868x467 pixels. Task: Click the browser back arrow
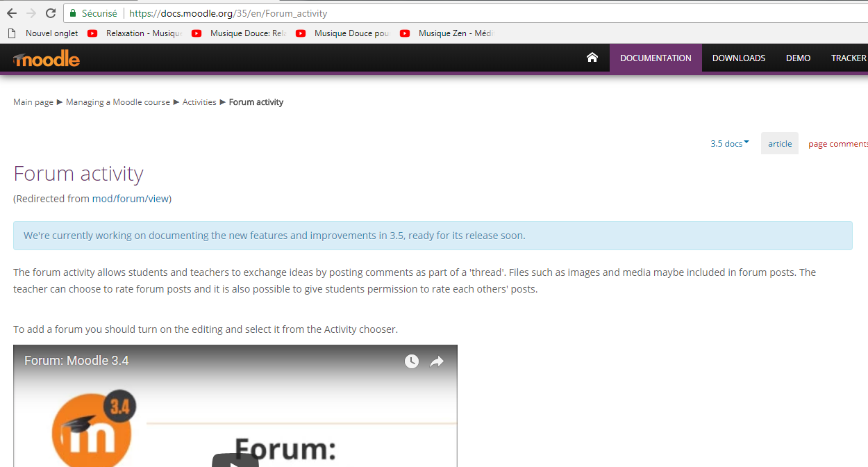pos(12,13)
